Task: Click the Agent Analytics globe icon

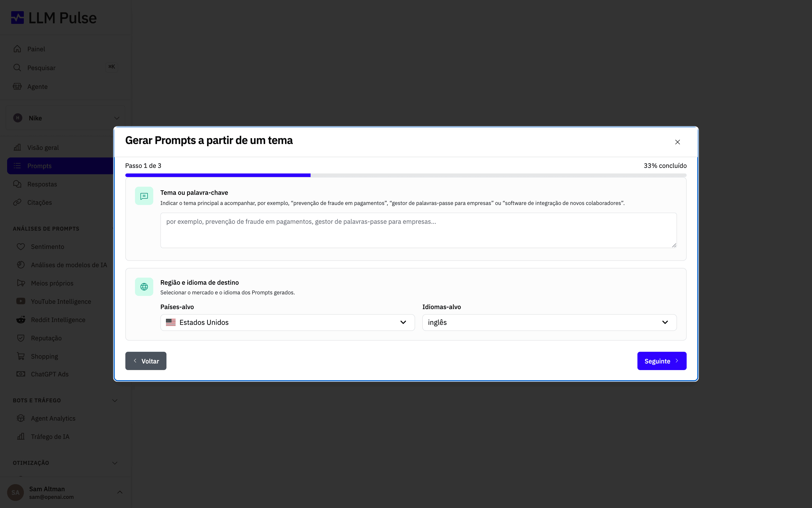Action: [x=21, y=418]
